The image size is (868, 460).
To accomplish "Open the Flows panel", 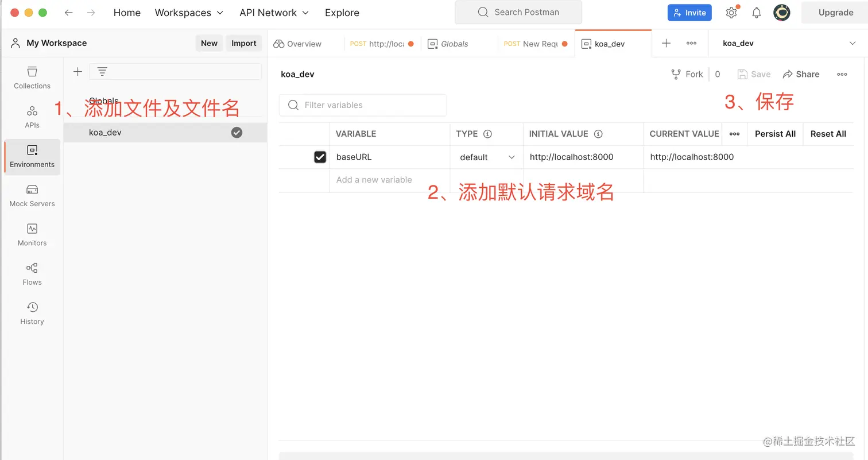I will point(32,274).
